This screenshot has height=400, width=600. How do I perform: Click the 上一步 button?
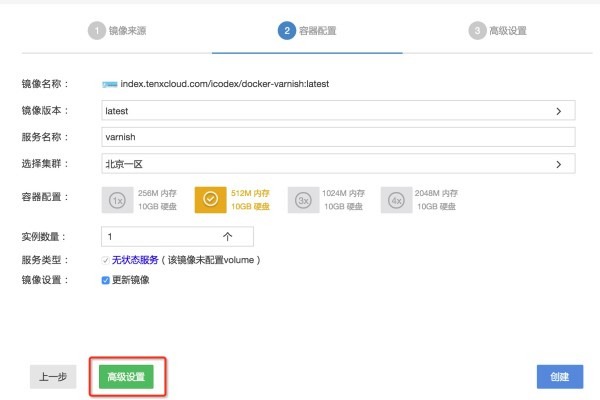tap(53, 377)
